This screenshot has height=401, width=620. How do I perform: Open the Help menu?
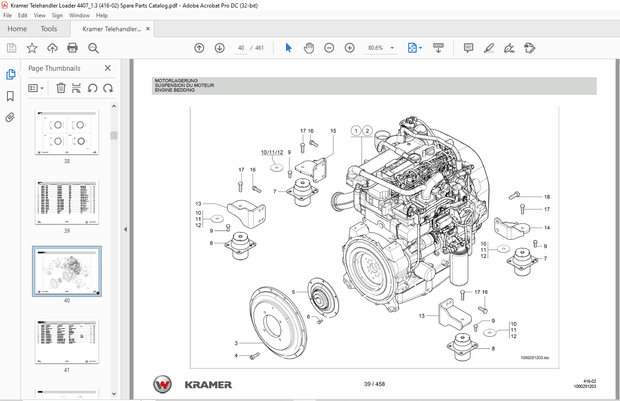pyautogui.click(x=102, y=15)
